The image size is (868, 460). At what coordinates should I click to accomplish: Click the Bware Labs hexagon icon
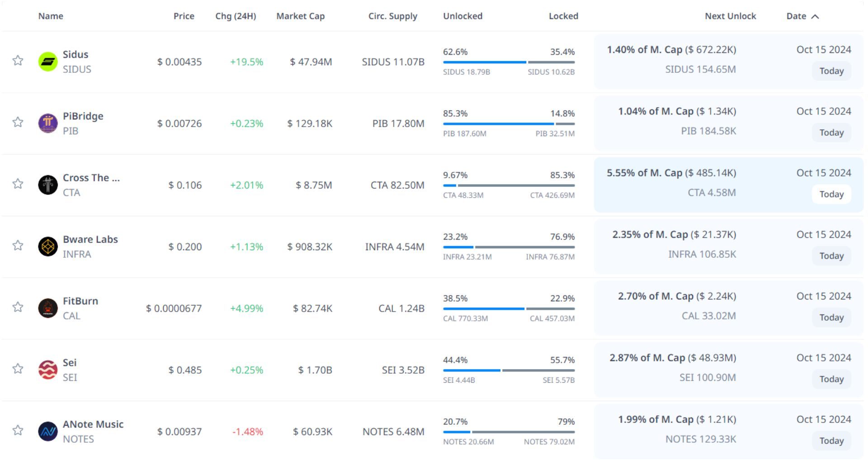pyautogui.click(x=48, y=247)
